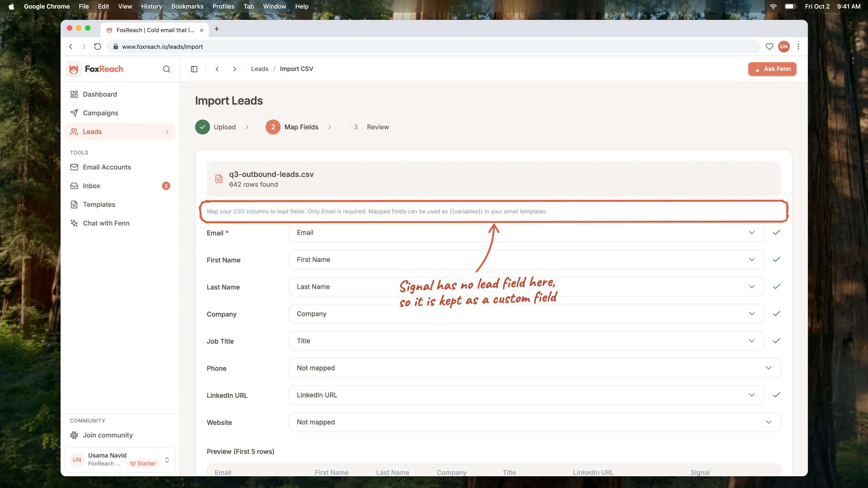
Task: Open Chrome three-dot menu
Action: [x=798, y=46]
